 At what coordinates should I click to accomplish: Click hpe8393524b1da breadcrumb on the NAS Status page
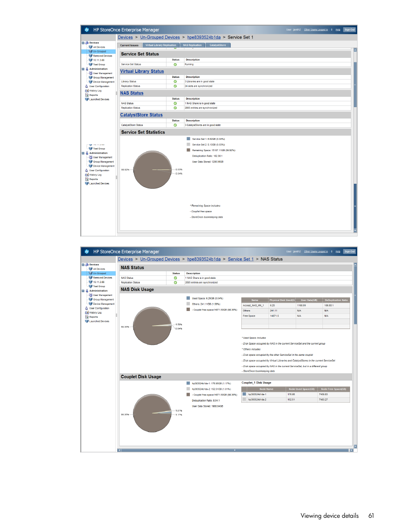pos(204,259)
